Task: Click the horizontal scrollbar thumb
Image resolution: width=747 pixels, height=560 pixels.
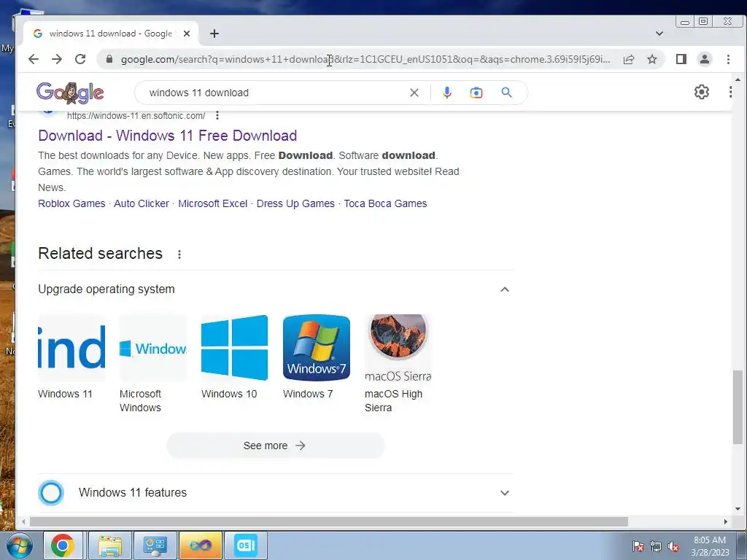Action: pyautogui.click(x=329, y=522)
